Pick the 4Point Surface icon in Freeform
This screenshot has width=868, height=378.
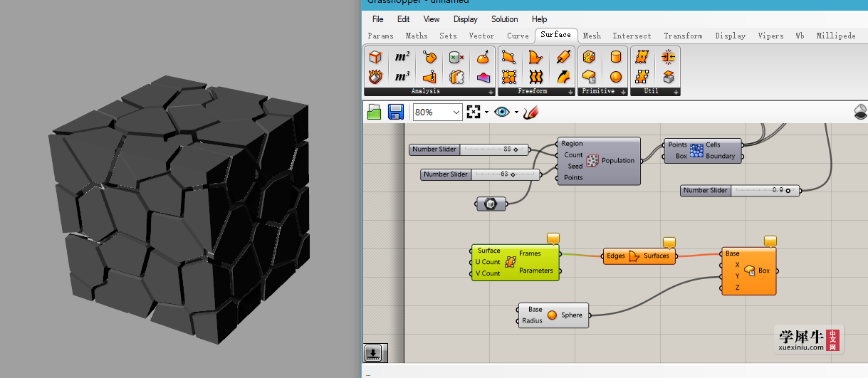coord(508,57)
